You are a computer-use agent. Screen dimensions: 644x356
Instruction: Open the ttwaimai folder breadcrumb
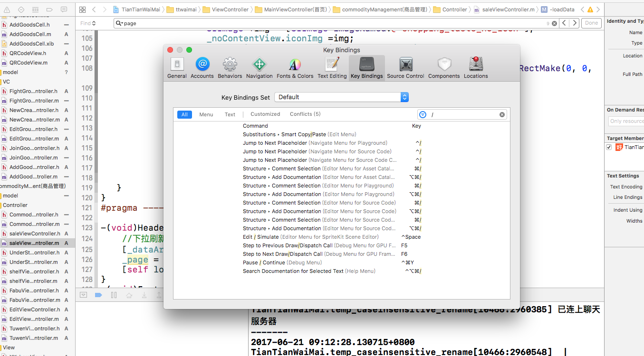click(181, 9)
